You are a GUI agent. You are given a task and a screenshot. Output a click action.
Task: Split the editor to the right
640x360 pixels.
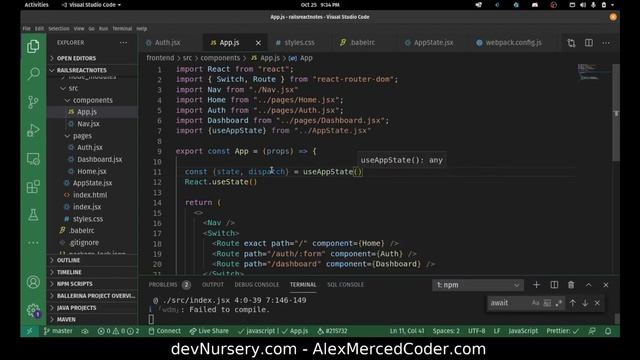(x=589, y=43)
